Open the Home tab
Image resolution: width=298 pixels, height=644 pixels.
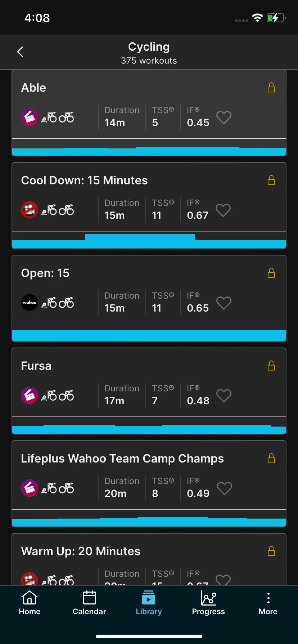click(x=30, y=603)
